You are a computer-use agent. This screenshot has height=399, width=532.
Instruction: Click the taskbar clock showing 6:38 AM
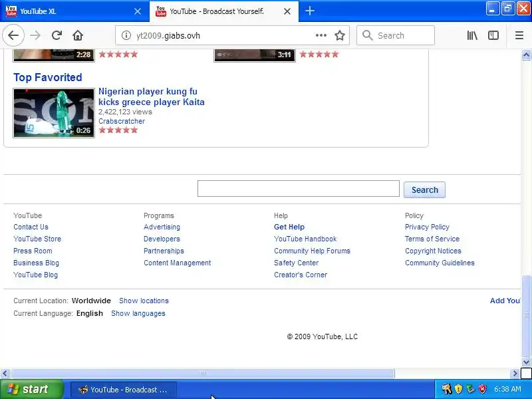click(507, 389)
